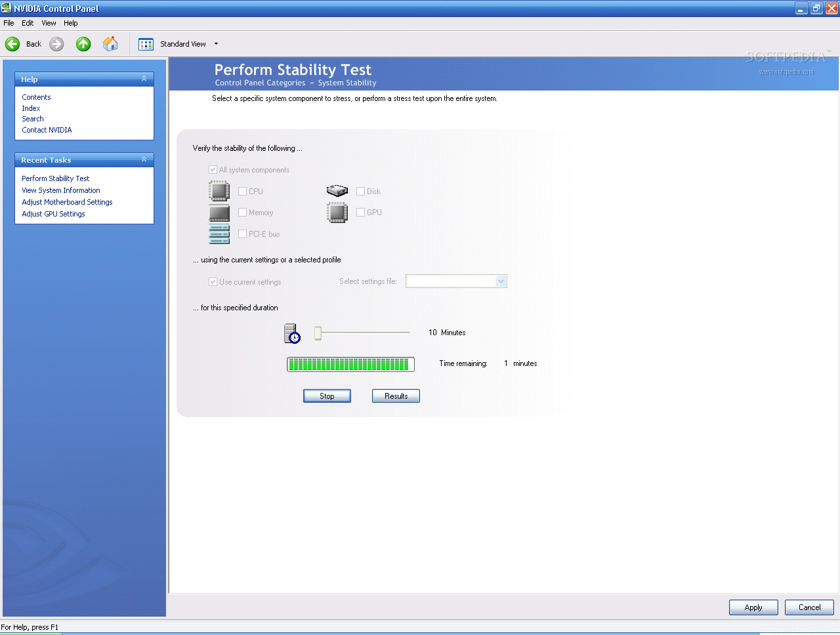Open the Search help link
Screen dimensions: 840x635
click(x=33, y=119)
